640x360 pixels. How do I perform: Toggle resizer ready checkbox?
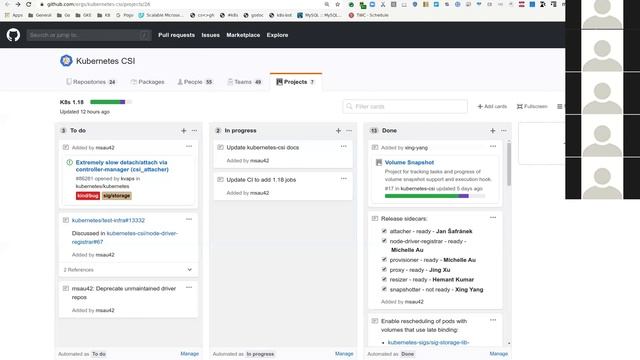pyautogui.click(x=384, y=279)
